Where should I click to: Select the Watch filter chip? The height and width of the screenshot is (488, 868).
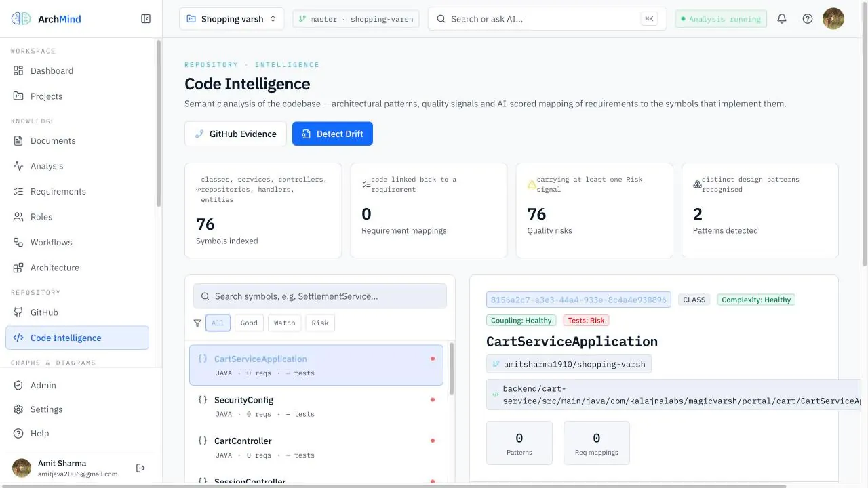pos(284,323)
